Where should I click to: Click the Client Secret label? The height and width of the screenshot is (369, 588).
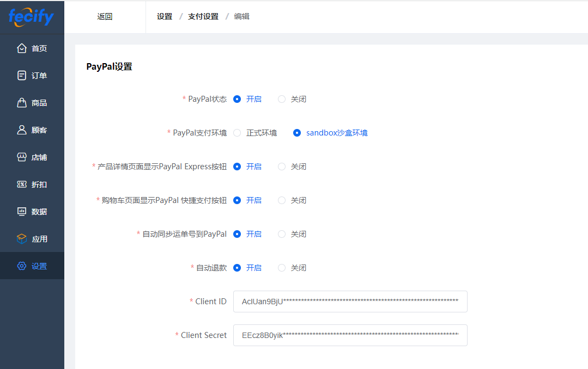coord(204,335)
